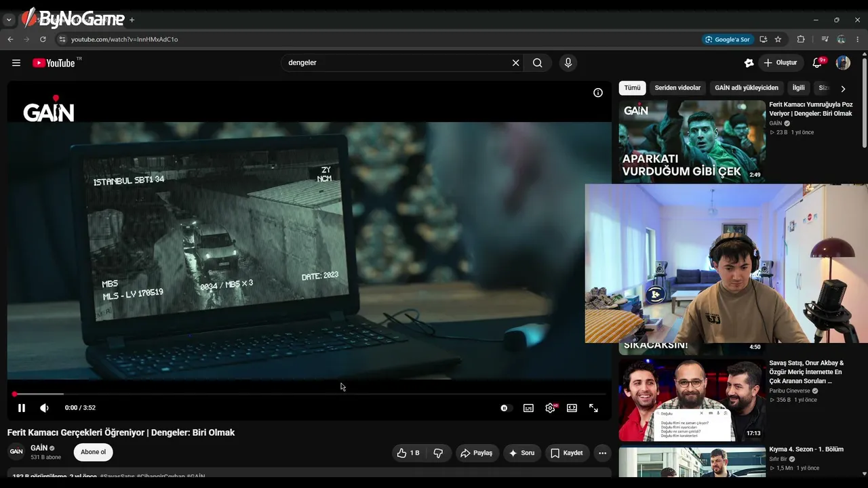Go back in the browser

(x=11, y=39)
